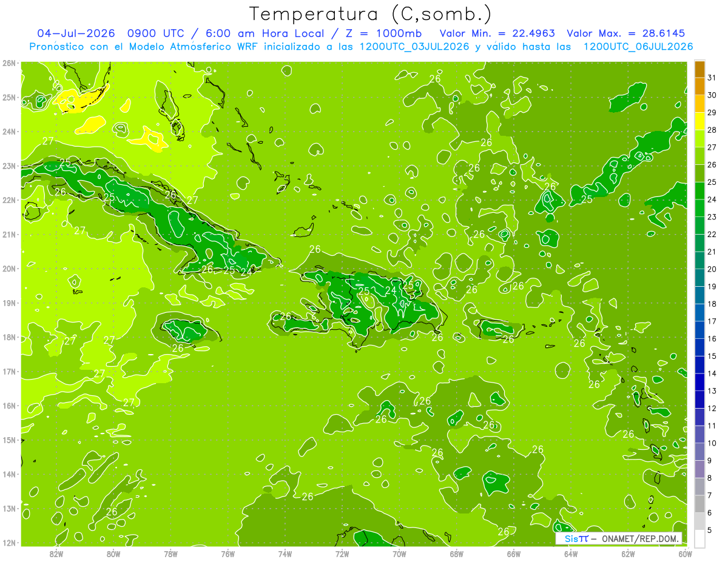728x562 pixels.
Task: Click the green colorbar segment between 23 and 24
Action: pyautogui.click(x=699, y=209)
